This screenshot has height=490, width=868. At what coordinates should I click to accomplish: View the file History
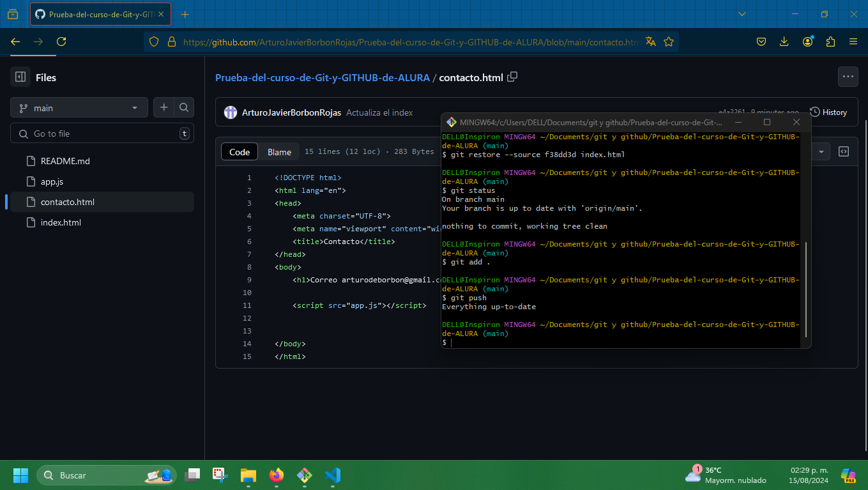pos(828,112)
